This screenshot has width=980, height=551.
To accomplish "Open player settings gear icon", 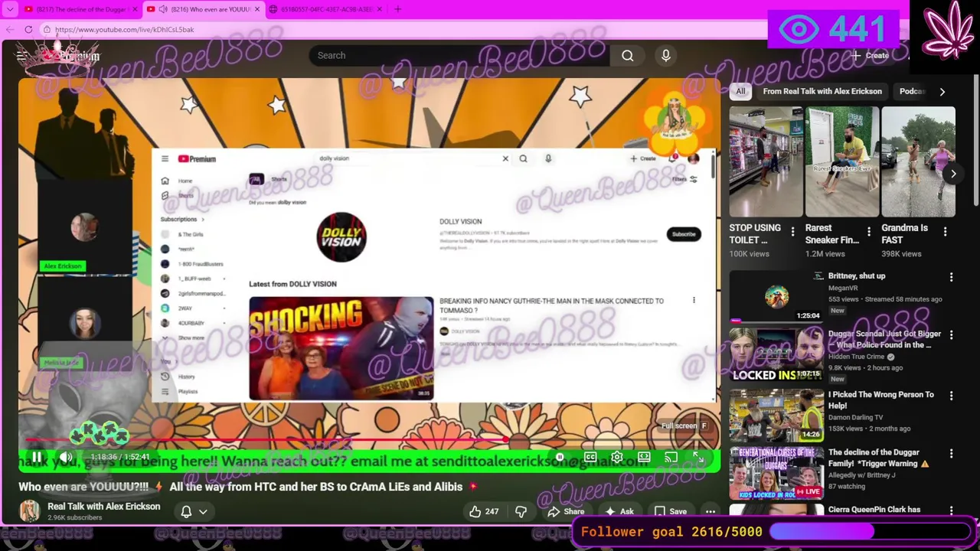I will click(617, 457).
